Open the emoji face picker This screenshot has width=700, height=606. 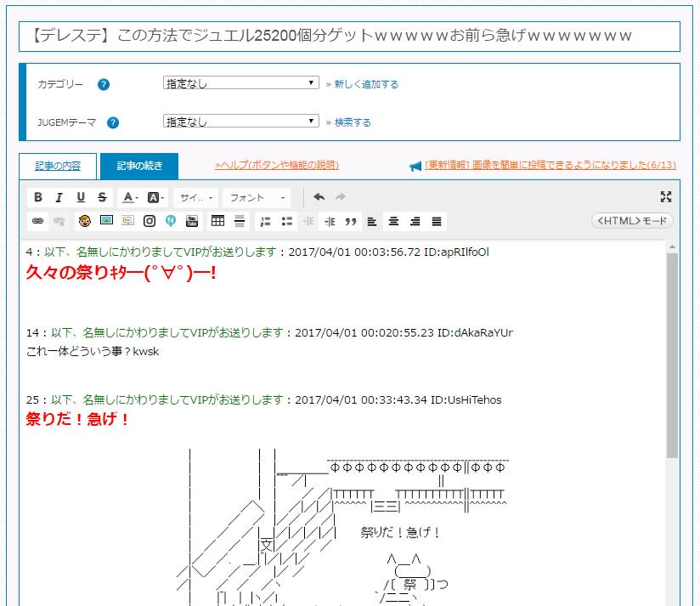pos(84,221)
